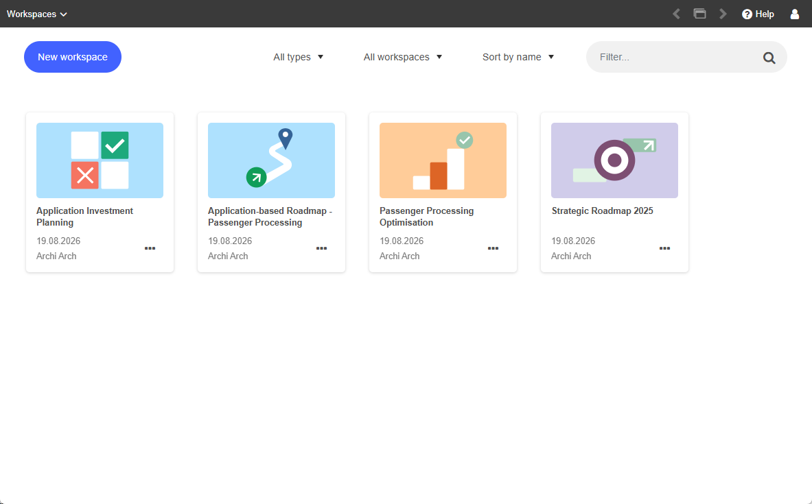Click the New workspace button
Viewport: 812px width, 504px height.
73,57
